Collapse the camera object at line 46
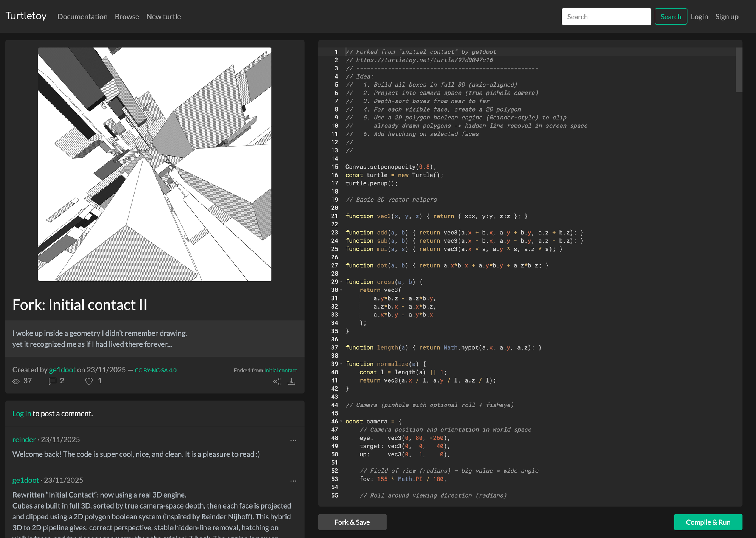Image resolution: width=756 pixels, height=538 pixels. (x=341, y=421)
